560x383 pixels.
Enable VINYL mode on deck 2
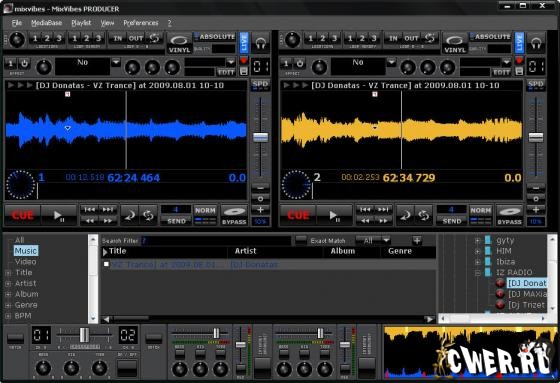coord(454,44)
